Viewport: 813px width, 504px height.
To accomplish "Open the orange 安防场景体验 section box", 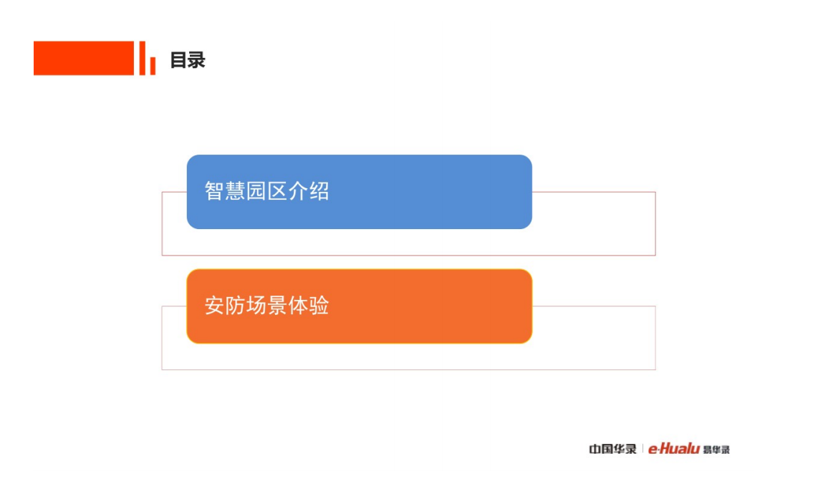I will (359, 306).
